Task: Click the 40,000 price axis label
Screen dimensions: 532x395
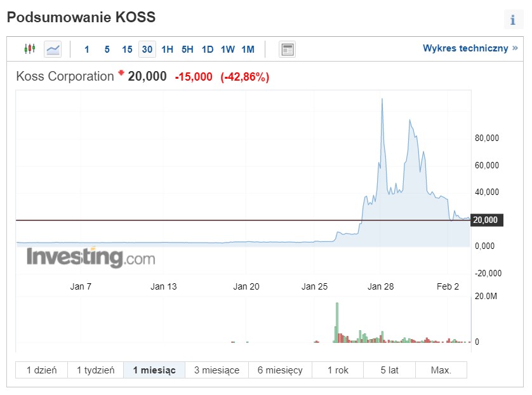Action: tap(487, 192)
